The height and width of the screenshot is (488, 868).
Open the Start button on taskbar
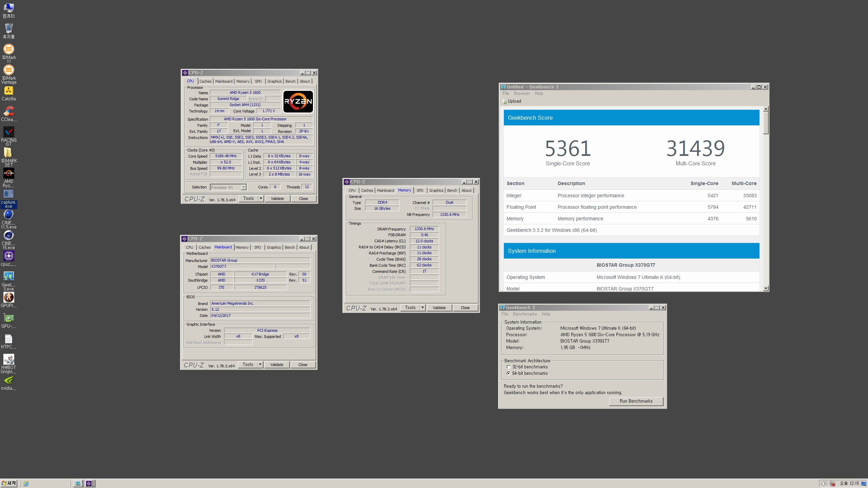(9, 484)
